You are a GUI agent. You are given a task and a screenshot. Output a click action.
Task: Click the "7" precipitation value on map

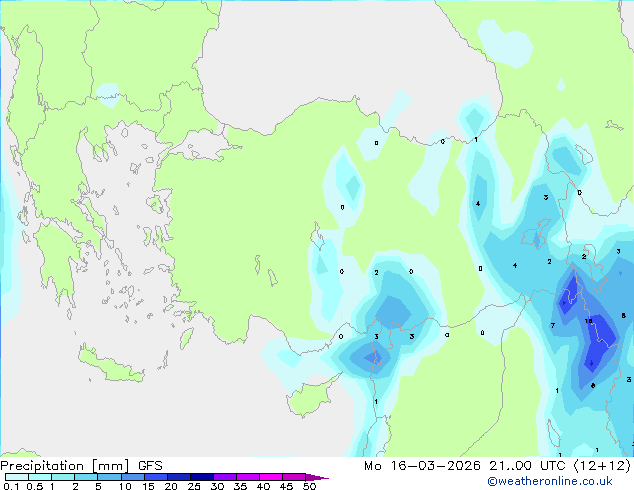[x=553, y=325]
